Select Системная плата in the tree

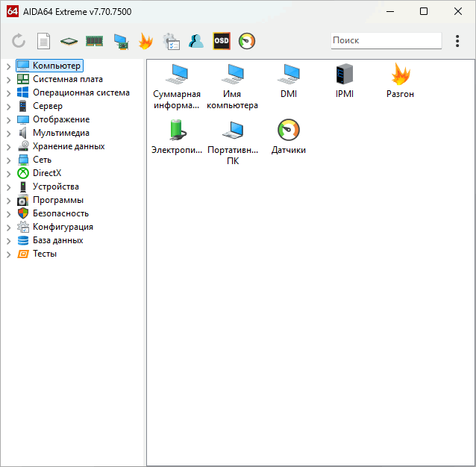(60, 79)
